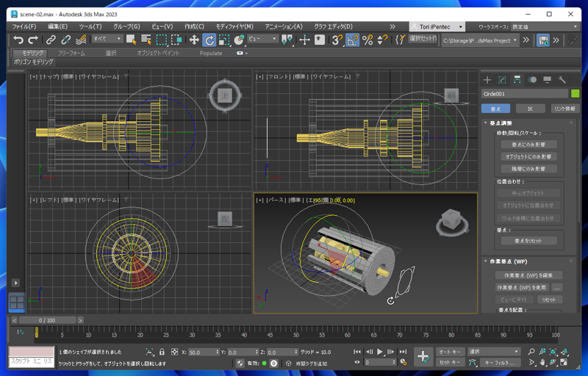Toggle the Keyboard Shortcut Override icon

point(320,40)
